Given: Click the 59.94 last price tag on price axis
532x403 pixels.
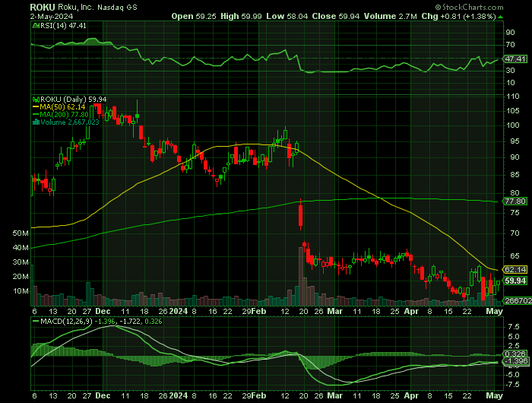Looking at the screenshot, I should pos(515,281).
